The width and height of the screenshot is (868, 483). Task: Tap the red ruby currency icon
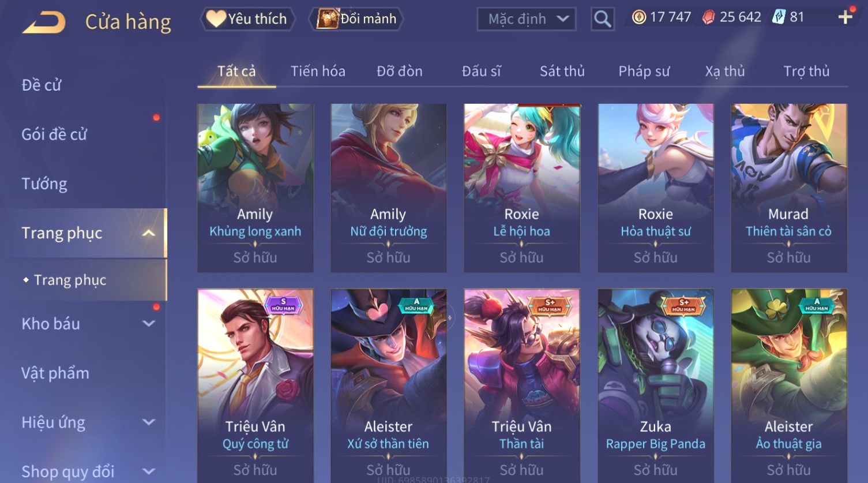coord(708,17)
